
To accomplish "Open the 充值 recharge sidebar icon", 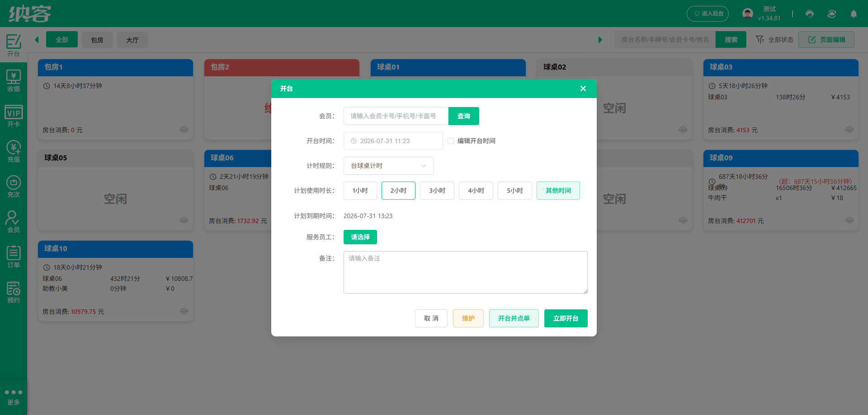I will tap(14, 151).
